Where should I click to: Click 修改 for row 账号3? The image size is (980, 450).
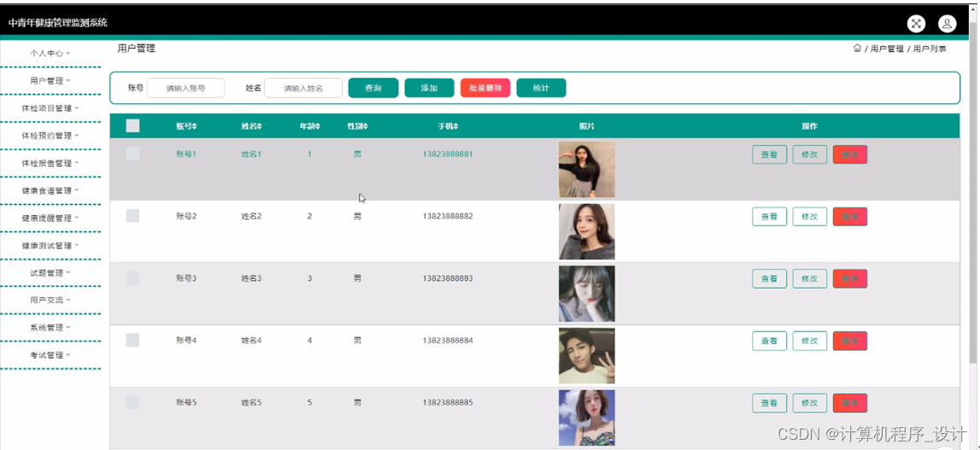pyautogui.click(x=809, y=278)
